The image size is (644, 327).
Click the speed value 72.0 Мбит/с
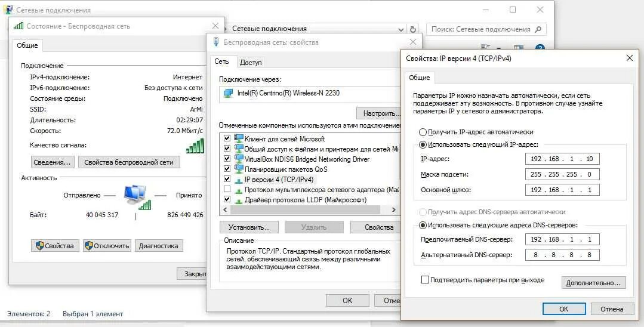[185, 131]
